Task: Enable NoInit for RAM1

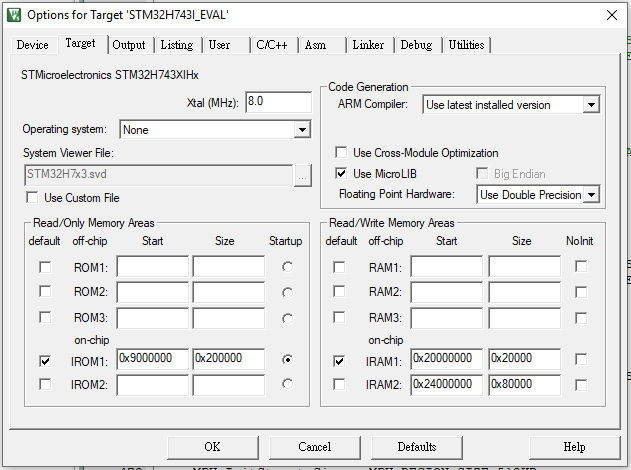Action: click(x=581, y=266)
